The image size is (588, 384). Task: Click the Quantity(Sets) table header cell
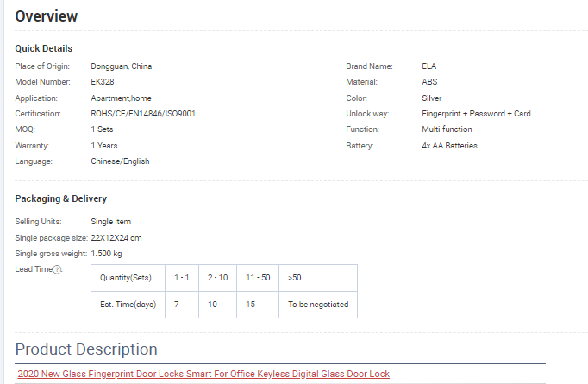[x=126, y=278]
